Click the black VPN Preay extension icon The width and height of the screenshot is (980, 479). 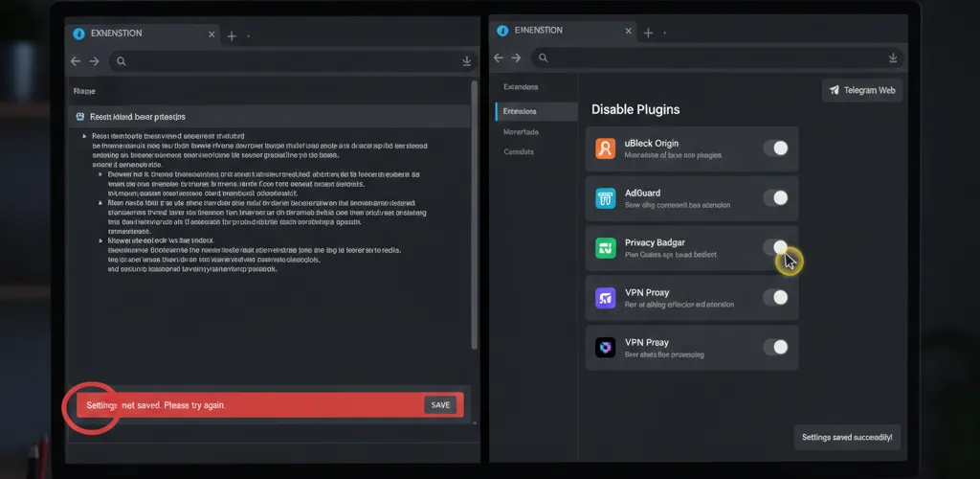click(606, 347)
